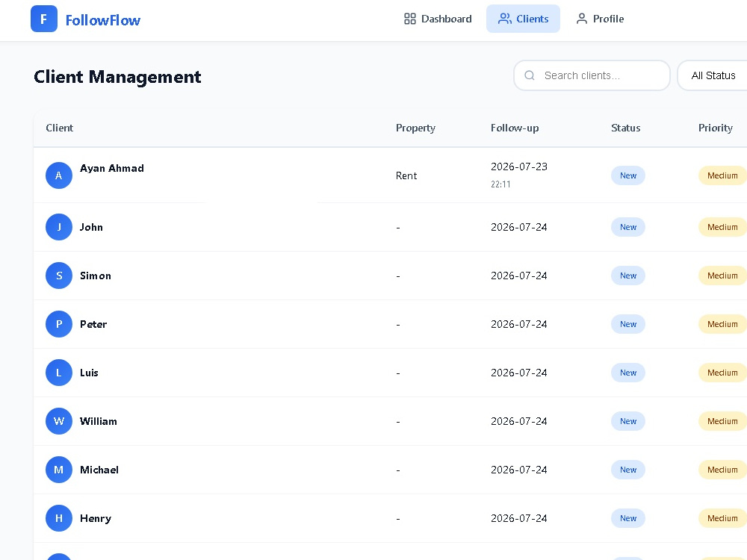Viewport: 747px width, 560px height.
Task: Click Peter's P avatar
Action: tap(58, 324)
